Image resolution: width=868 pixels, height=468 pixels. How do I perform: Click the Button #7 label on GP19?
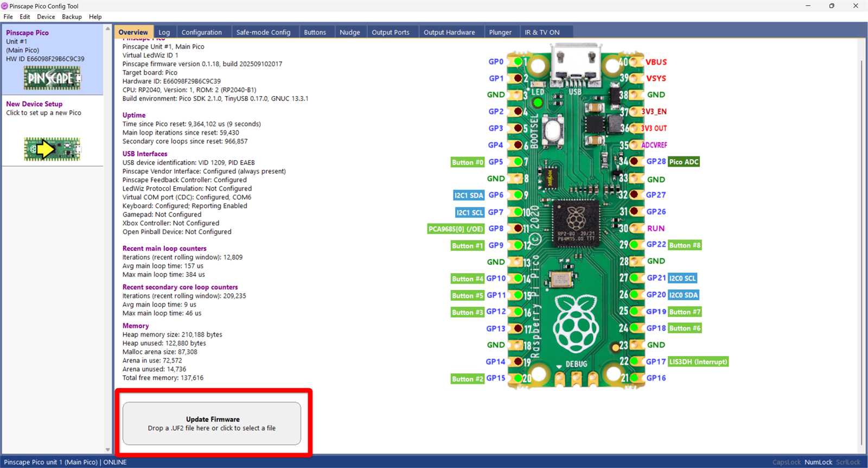coord(685,312)
